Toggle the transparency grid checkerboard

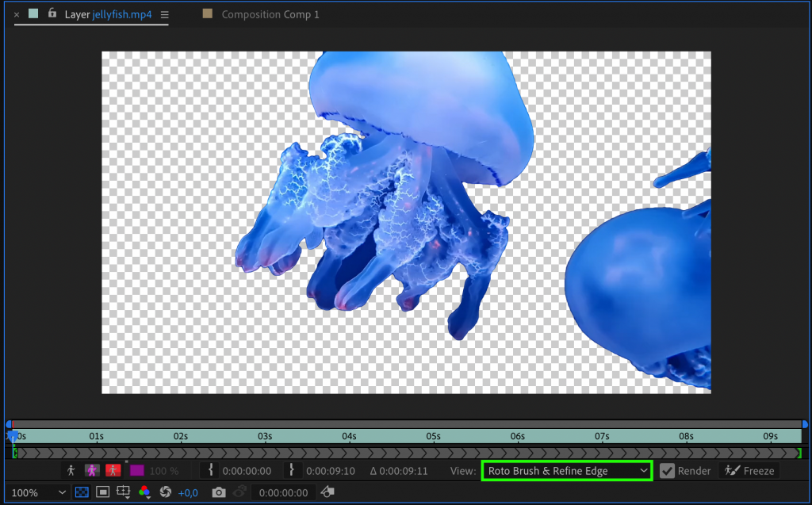coord(81,492)
